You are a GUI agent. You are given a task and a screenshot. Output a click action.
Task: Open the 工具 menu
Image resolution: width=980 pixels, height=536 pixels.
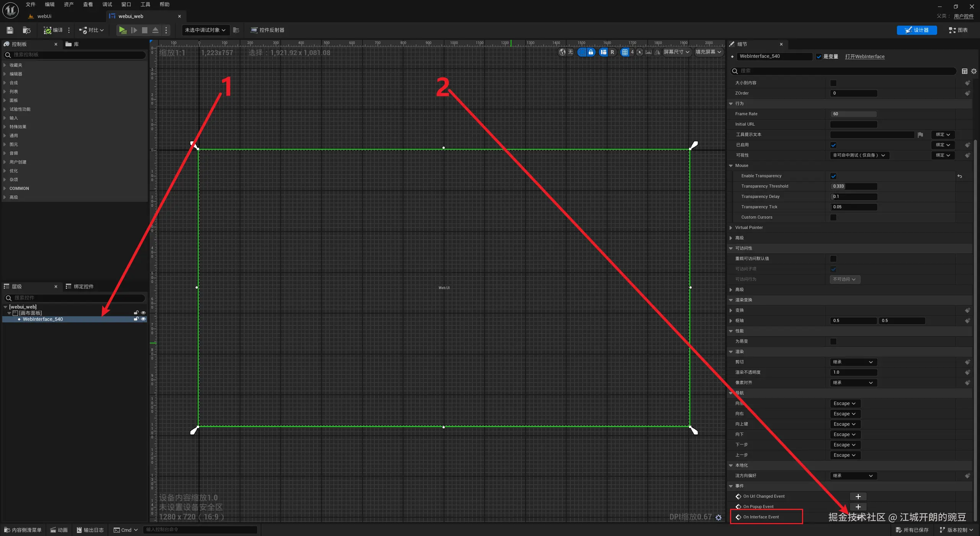pos(145,5)
